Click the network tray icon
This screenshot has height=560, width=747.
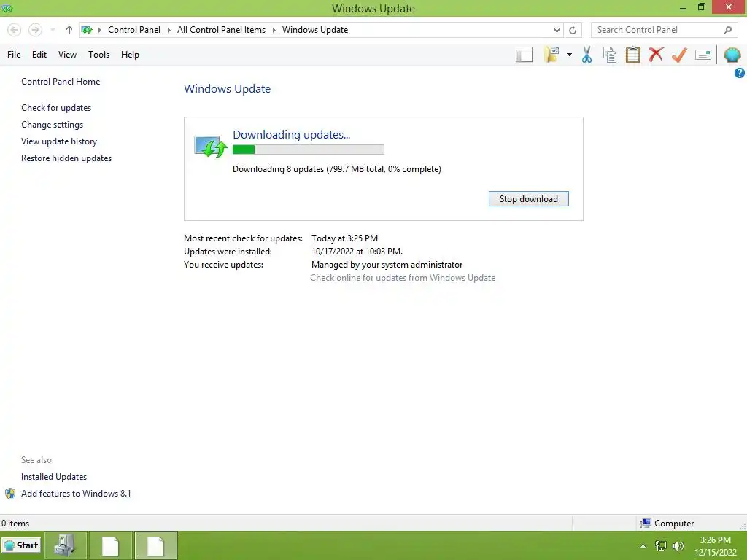pyautogui.click(x=661, y=546)
